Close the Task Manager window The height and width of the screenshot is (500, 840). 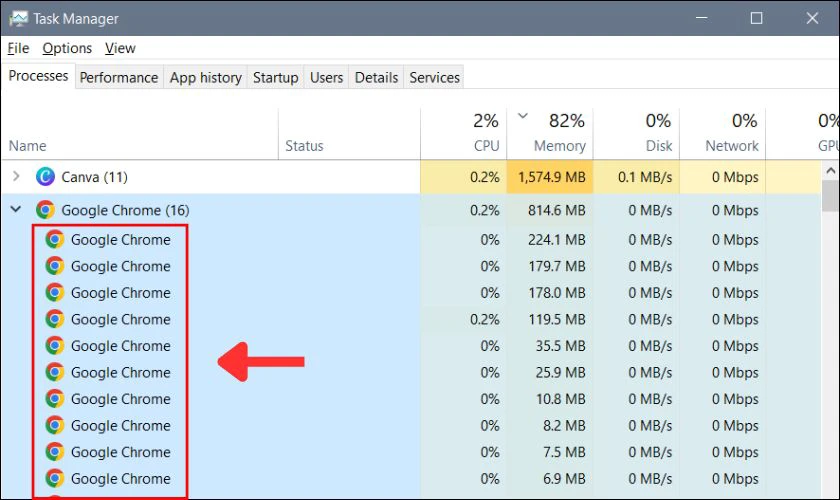(812, 18)
